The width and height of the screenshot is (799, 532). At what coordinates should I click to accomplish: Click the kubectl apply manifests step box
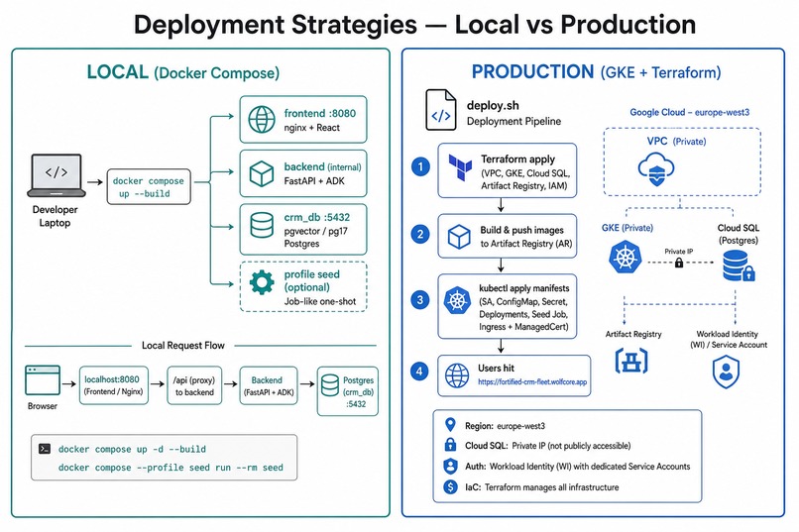[507, 306]
